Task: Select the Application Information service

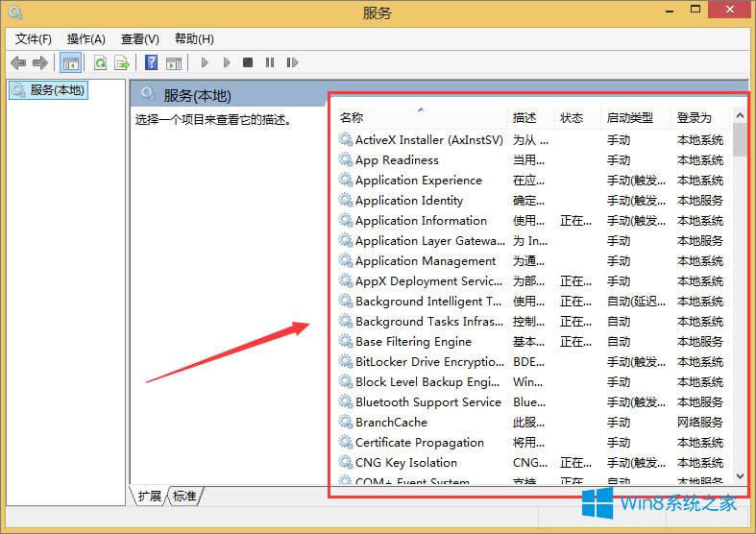Action: coord(531,220)
